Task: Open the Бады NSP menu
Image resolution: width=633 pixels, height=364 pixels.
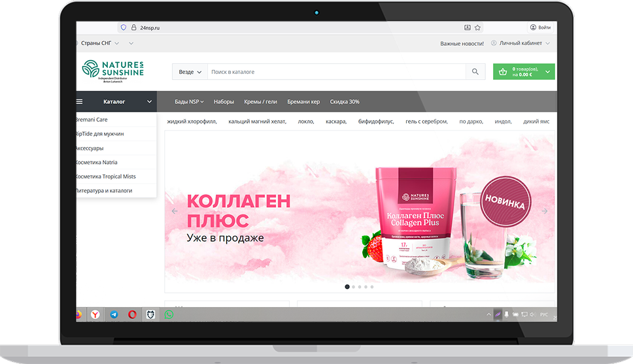Action: pyautogui.click(x=189, y=102)
